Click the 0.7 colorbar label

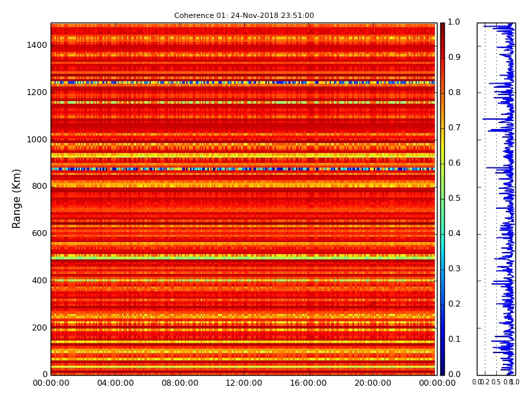pos(454,128)
